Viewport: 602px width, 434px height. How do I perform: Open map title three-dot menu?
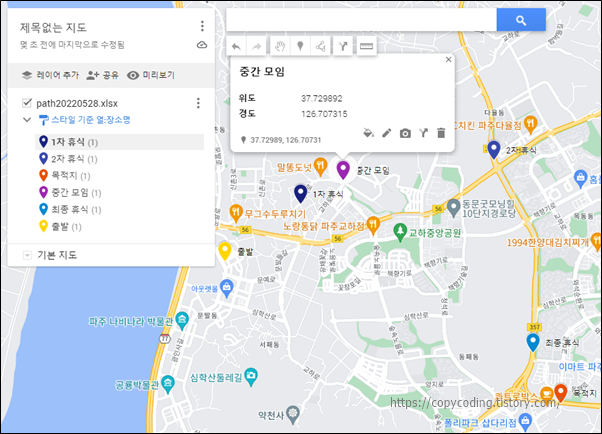click(202, 26)
